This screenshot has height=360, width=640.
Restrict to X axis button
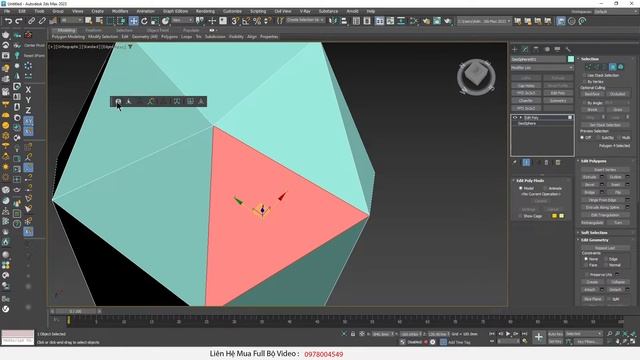point(28,90)
